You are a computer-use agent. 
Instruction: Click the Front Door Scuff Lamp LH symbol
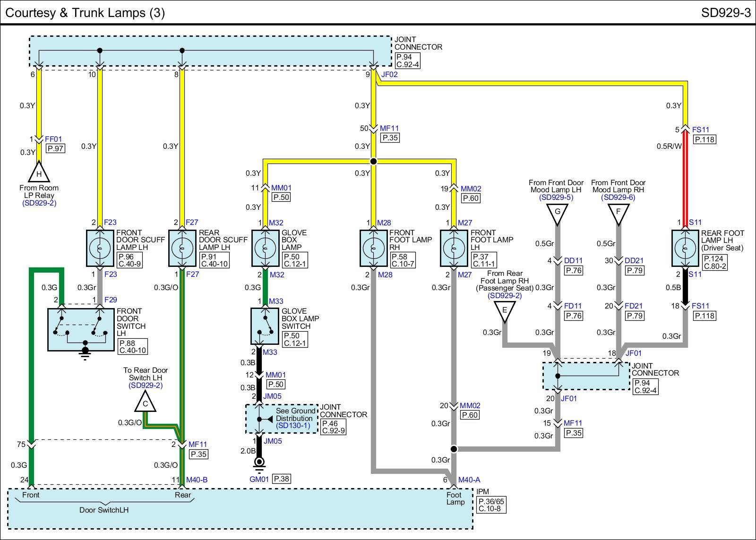click(100, 249)
